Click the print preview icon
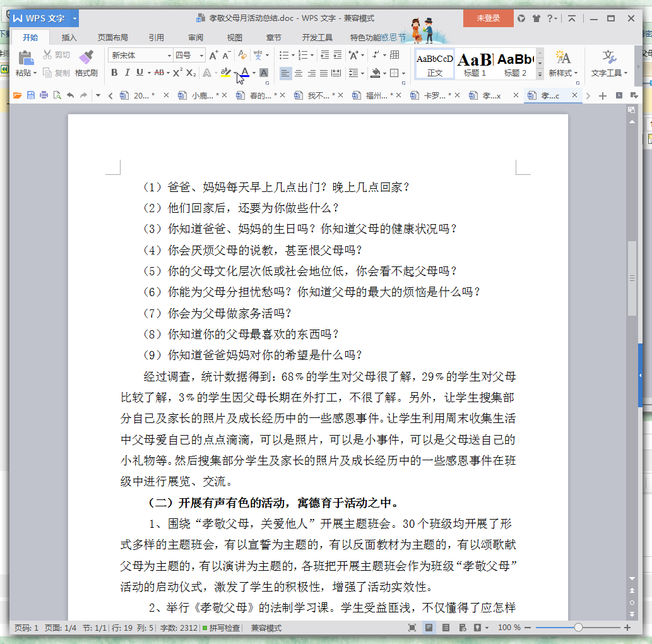 [x=57, y=95]
